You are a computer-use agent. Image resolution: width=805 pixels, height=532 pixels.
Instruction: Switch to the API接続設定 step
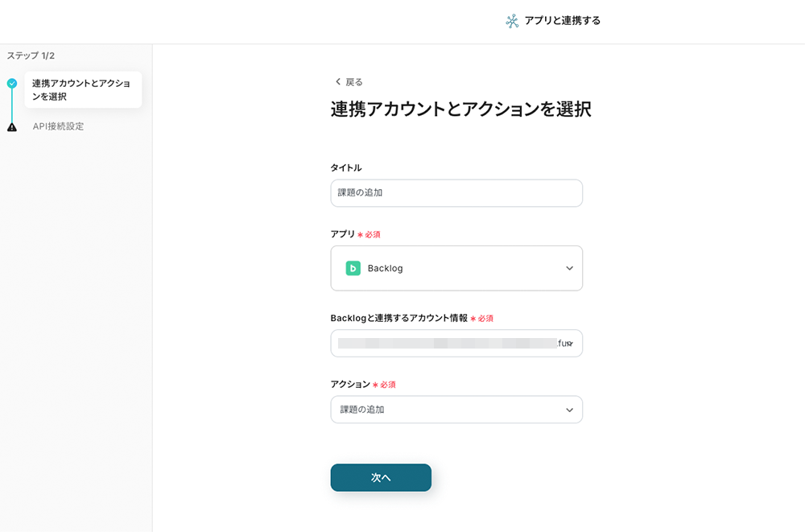tap(58, 126)
